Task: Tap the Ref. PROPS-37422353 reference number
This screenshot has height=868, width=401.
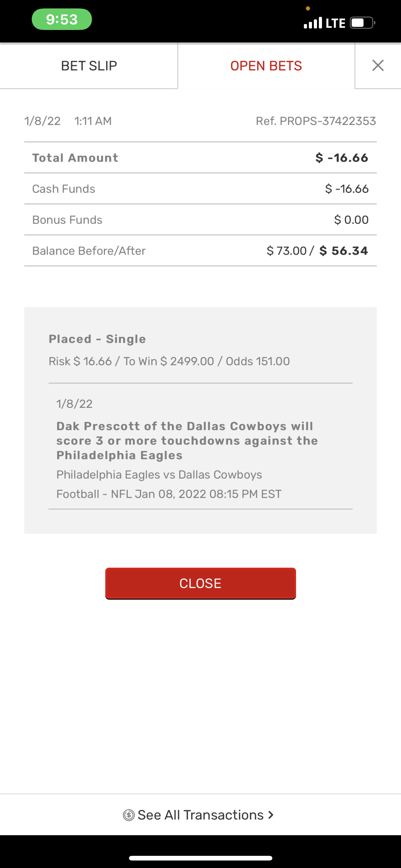Action: [x=315, y=121]
